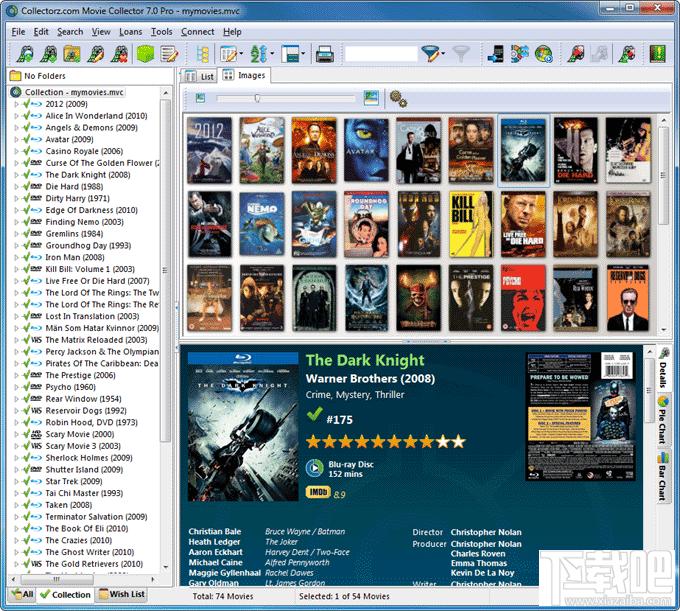Click the Add Movies Automatically toolbar icon
This screenshot has width=680, height=611.
[26, 54]
